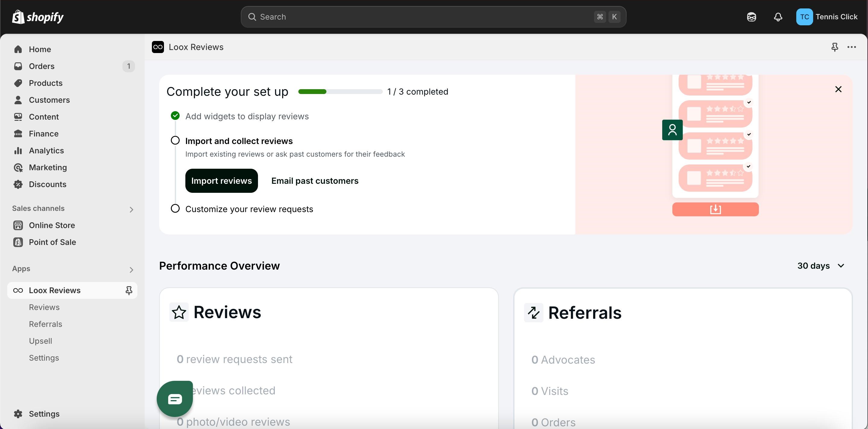Expand the Sales channels section
The image size is (868, 429).
131,209
